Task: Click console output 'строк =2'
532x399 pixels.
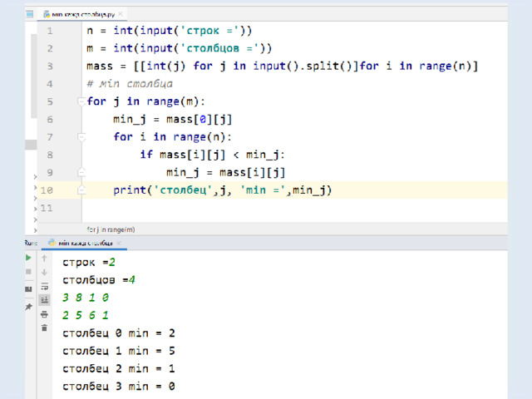Action: [89, 263]
